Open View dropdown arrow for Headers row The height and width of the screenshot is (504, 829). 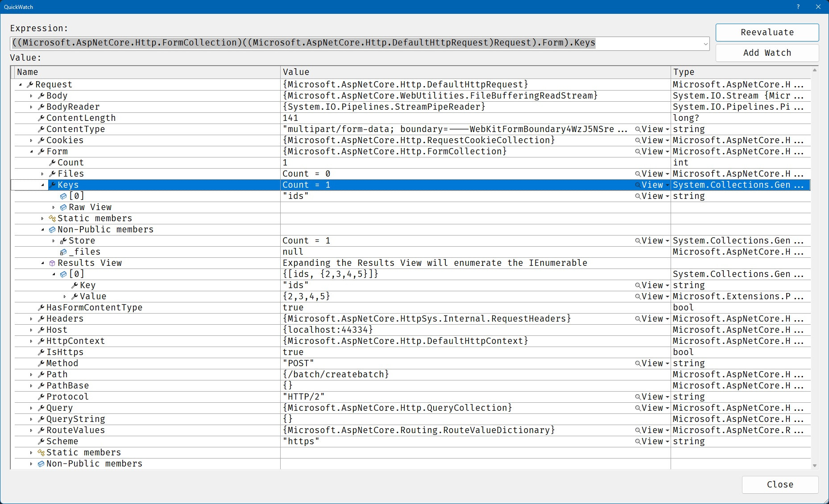click(667, 319)
